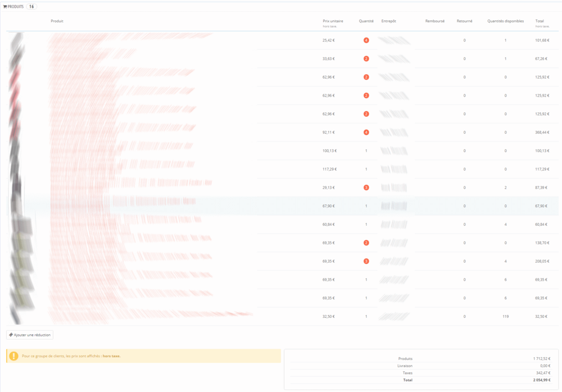The image size is (562, 392).
Task: Click the hors taxe notice message
Action: pyautogui.click(x=143, y=356)
